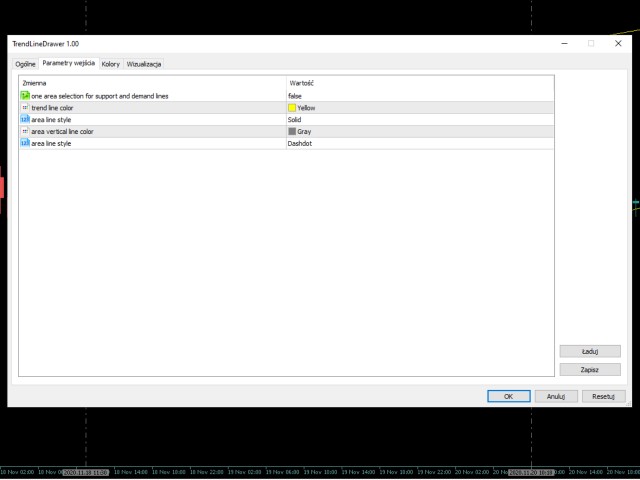
Task: Click the integer icon beside the Dashdot row
Action: click(25, 143)
